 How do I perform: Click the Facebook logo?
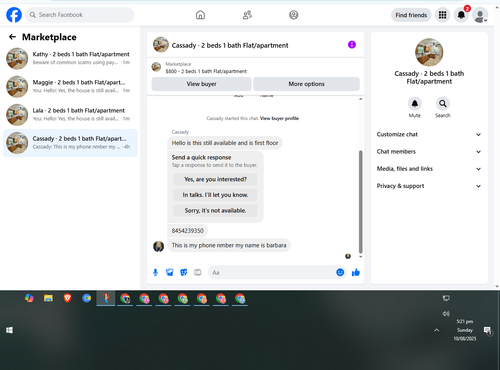(14, 15)
